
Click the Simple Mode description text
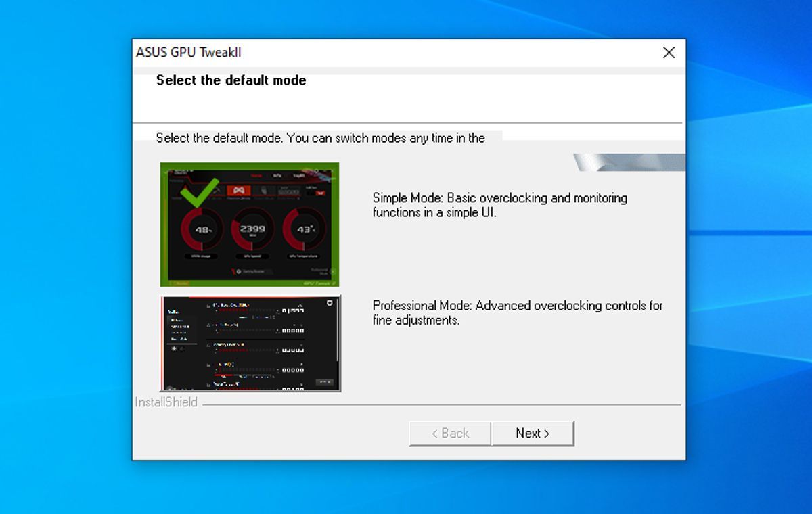point(500,205)
